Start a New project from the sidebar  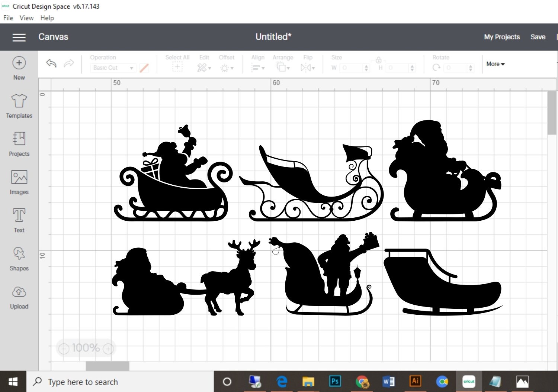tap(19, 68)
